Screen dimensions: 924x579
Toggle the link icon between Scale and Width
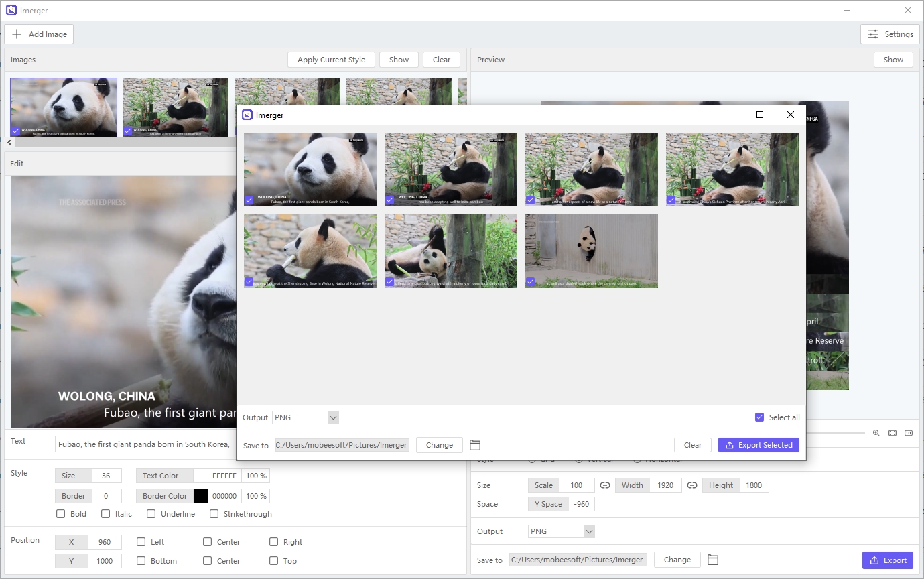click(x=605, y=485)
